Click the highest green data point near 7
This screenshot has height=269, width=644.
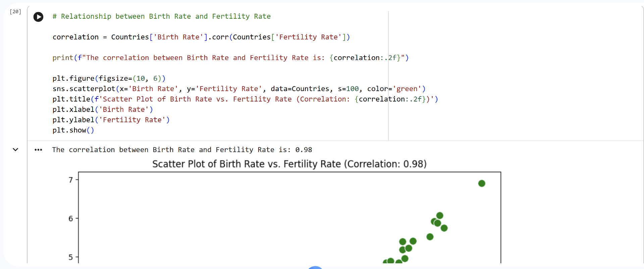482,184
